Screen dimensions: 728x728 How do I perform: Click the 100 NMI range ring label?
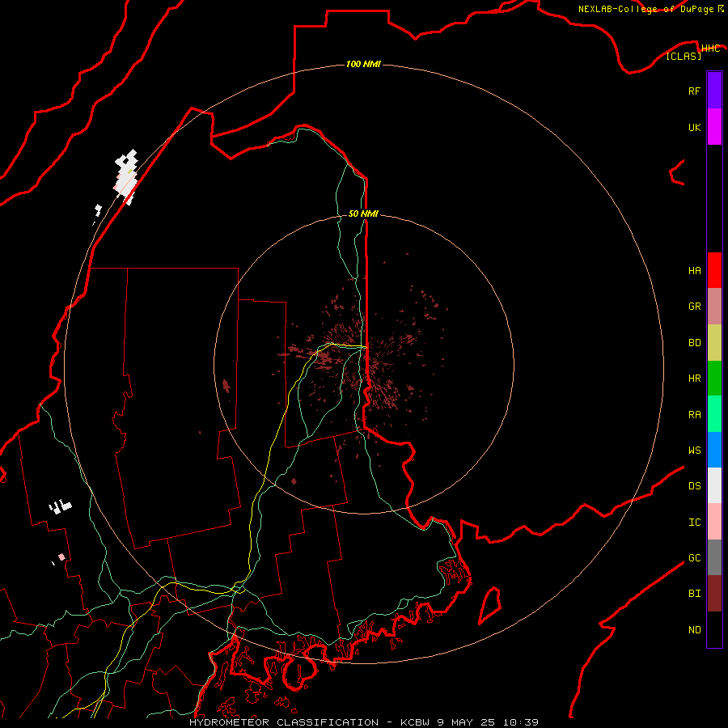coord(363,64)
